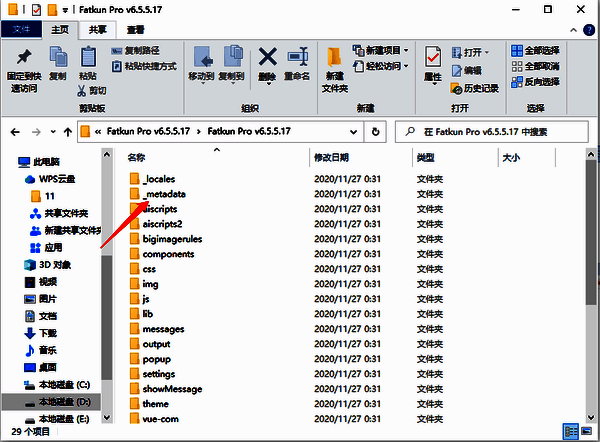Screen dimensions: 600x442
Task: Open Desktop (桌面) in sidebar
Action: pyautogui.click(x=40, y=367)
